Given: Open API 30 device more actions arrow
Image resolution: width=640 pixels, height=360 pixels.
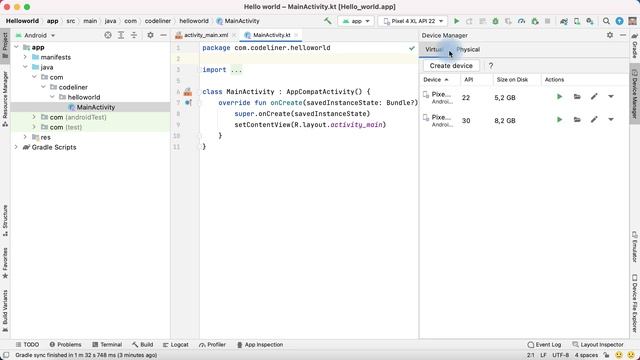Looking at the screenshot, I should click(x=611, y=120).
